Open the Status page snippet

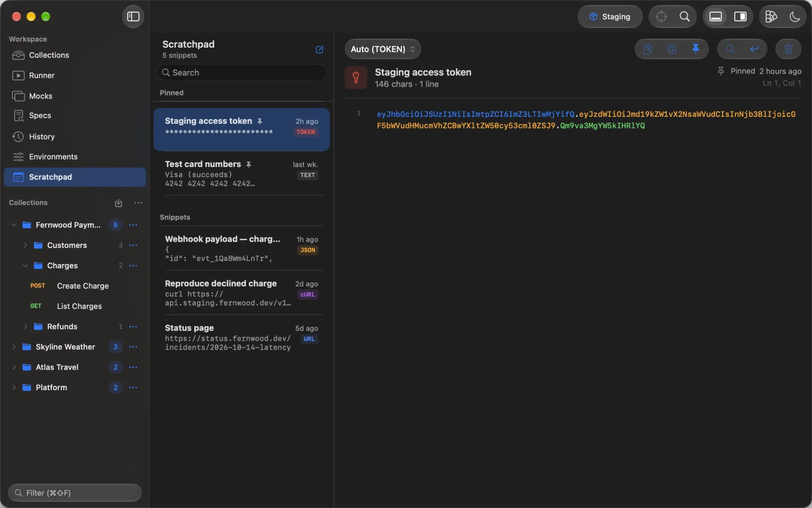[x=242, y=337]
